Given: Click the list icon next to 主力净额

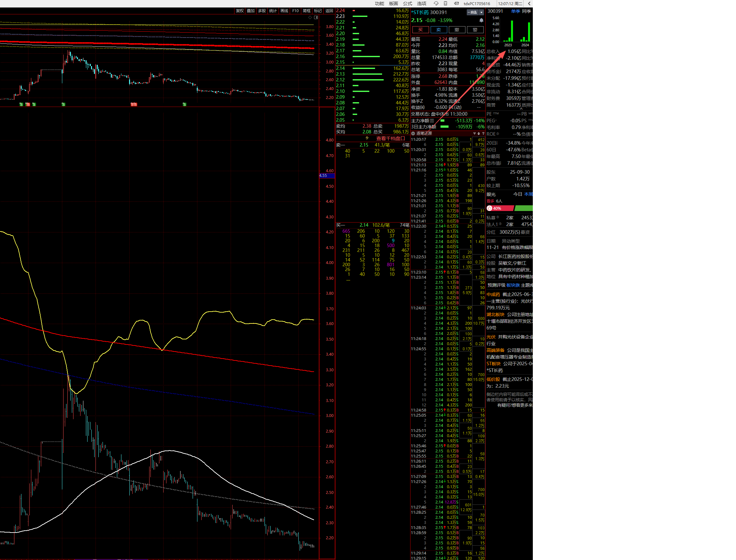Looking at the screenshot, I should (x=432, y=121).
